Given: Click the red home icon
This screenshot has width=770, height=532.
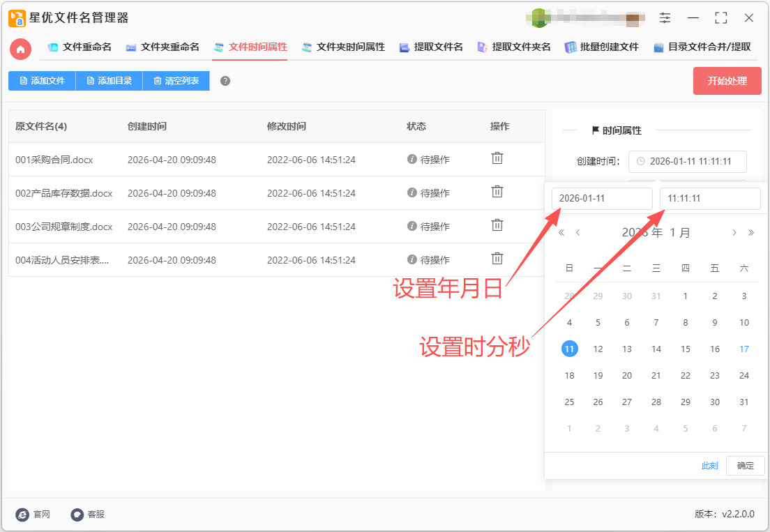Looking at the screenshot, I should [20, 48].
